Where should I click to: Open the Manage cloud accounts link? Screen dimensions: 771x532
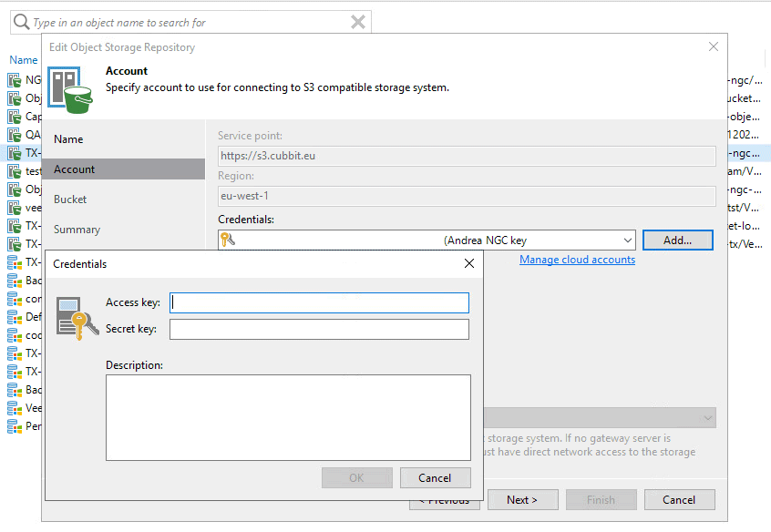(x=577, y=260)
